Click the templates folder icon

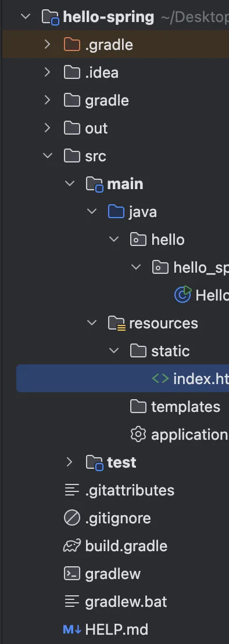pyautogui.click(x=138, y=407)
